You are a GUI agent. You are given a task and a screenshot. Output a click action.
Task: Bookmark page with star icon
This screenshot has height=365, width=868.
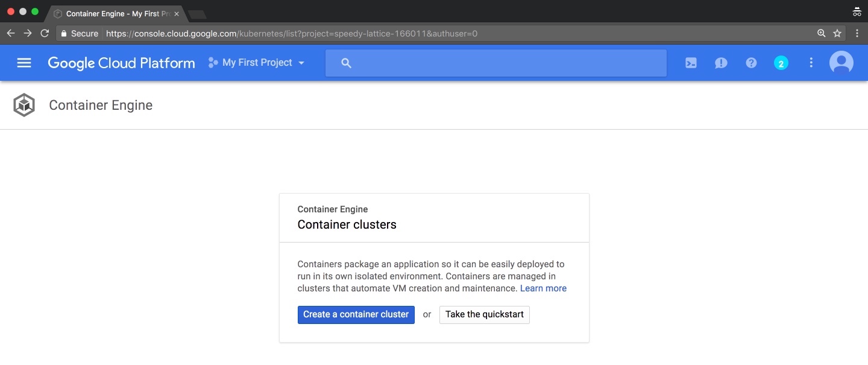[837, 34]
